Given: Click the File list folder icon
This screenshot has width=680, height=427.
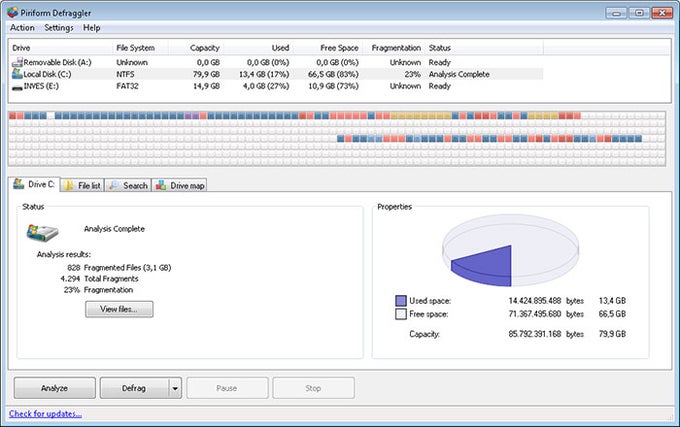Looking at the screenshot, I should point(69,186).
